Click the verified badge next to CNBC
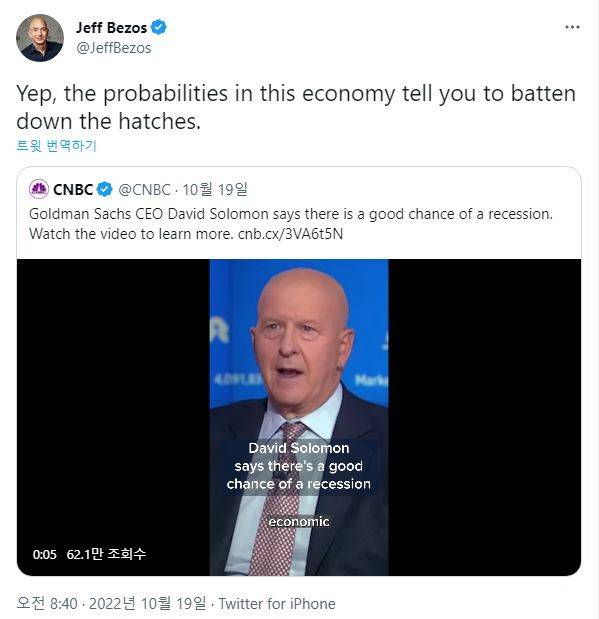Viewport: 599px width, 619px height. tap(105, 189)
